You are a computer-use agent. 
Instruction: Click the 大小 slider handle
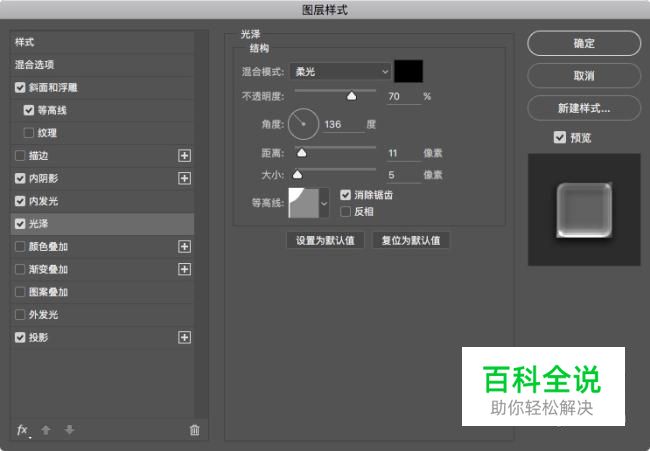pyautogui.click(x=298, y=175)
